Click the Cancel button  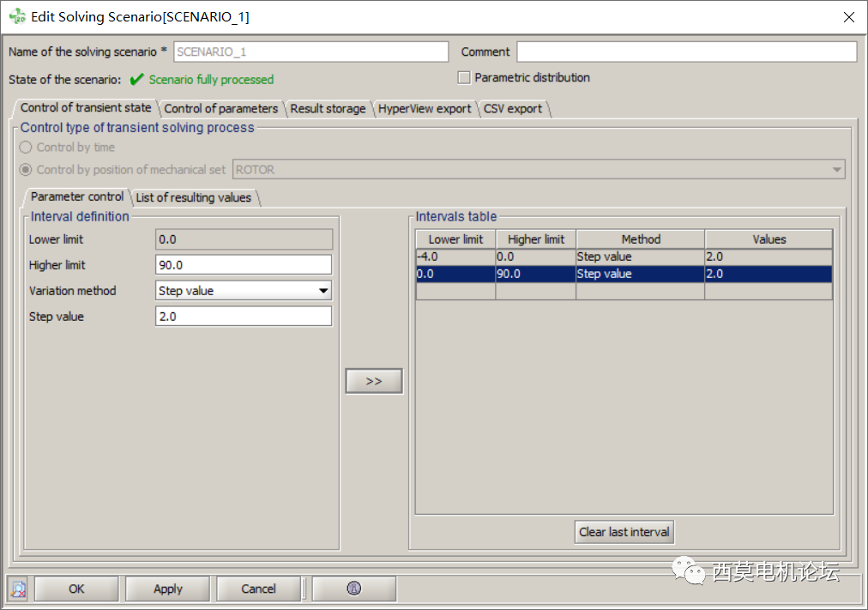click(258, 589)
